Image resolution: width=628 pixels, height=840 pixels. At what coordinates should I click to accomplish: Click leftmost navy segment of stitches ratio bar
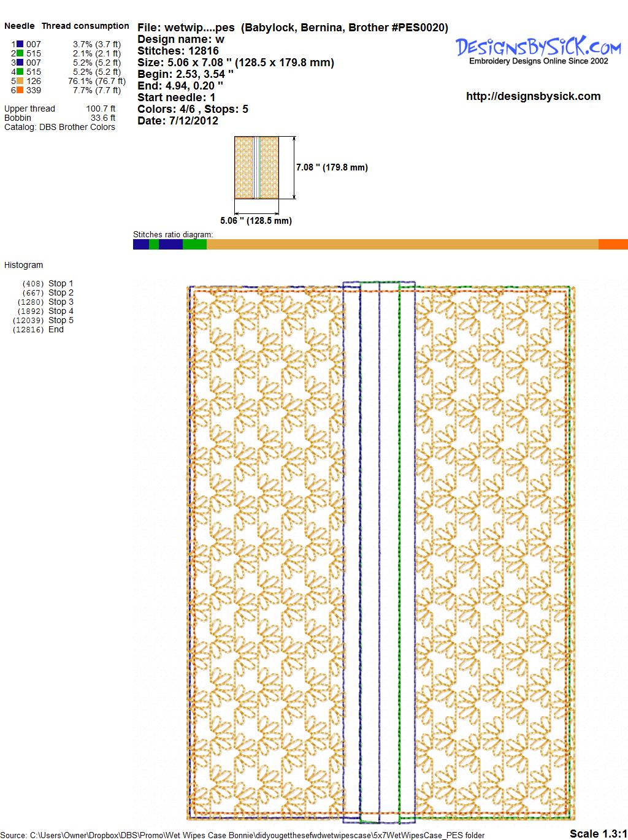pos(140,245)
